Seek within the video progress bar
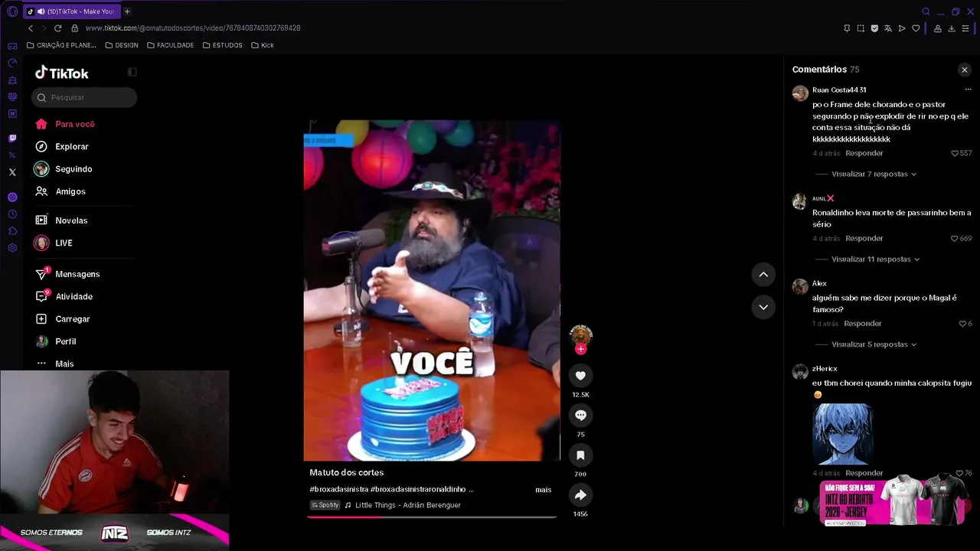Screen dimensions: 980x551 [x=432, y=517]
